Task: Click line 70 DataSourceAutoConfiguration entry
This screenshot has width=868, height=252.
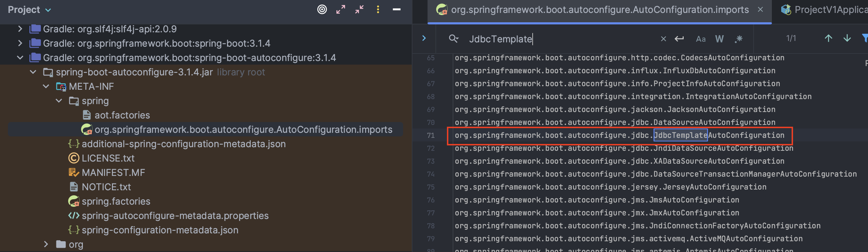Action: pyautogui.click(x=615, y=122)
